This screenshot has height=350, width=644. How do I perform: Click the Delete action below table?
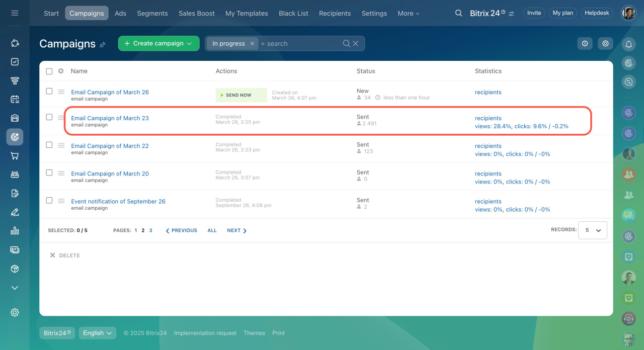click(65, 255)
